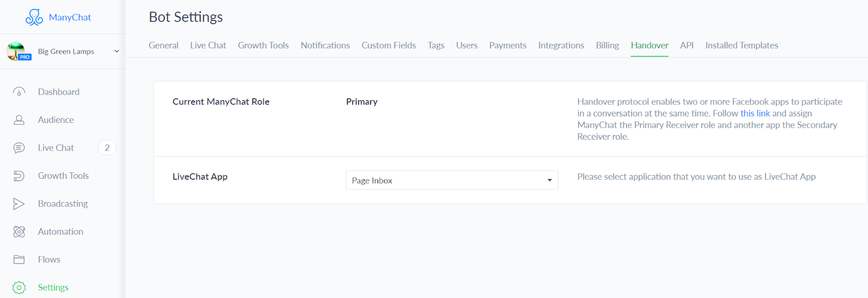The height and width of the screenshot is (298, 868).
Task: Go to Audience in the sidebar
Action: pyautogui.click(x=56, y=120)
